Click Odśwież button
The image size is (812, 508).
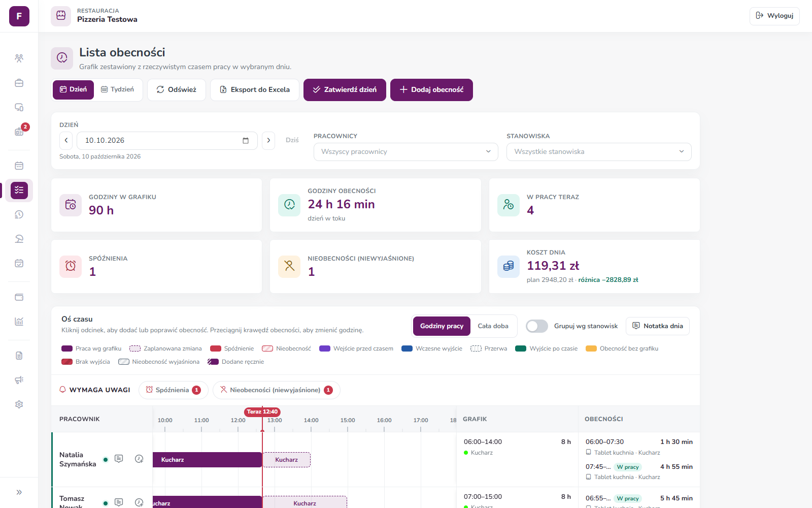176,89
